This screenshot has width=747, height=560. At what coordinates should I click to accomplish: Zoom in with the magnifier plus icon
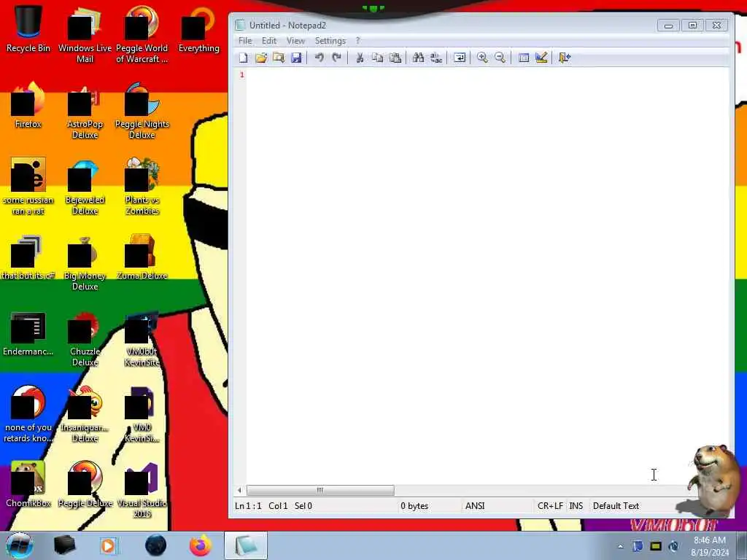(482, 58)
